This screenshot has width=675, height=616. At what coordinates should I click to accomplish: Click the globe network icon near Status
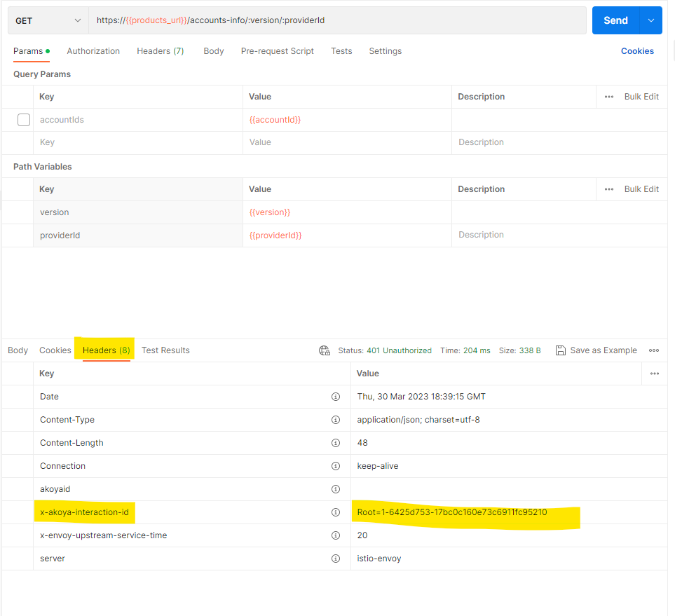tap(324, 350)
